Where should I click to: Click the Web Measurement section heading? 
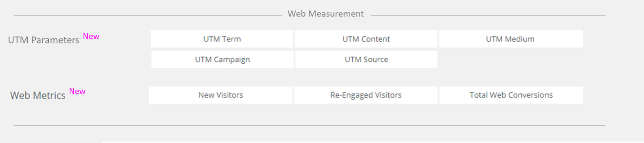[325, 14]
